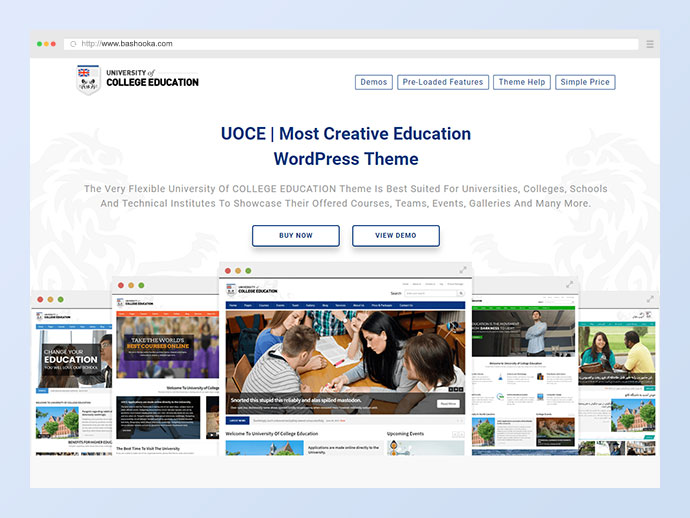Click 'Welcome To University Of College Education' text

point(272,434)
